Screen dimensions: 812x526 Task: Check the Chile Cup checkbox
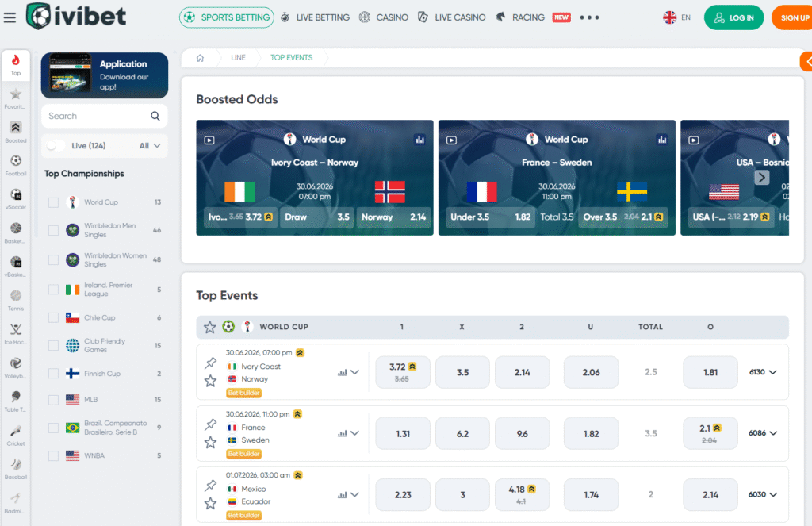53,317
